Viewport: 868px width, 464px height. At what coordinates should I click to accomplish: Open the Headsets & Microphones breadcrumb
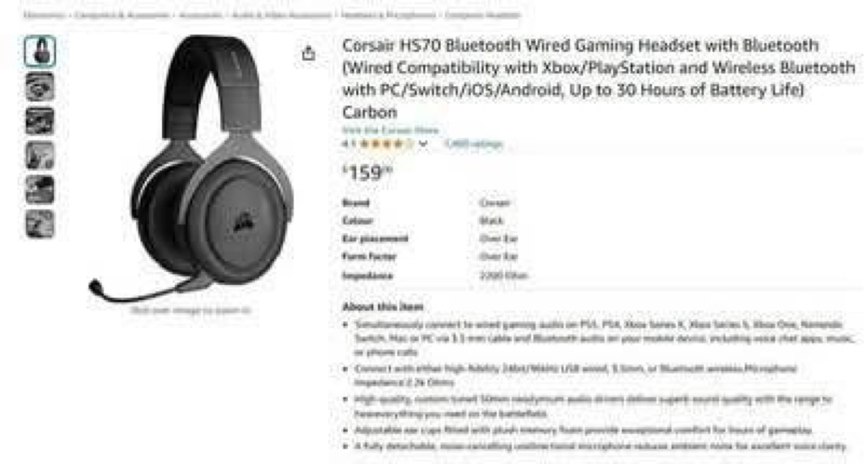click(388, 15)
